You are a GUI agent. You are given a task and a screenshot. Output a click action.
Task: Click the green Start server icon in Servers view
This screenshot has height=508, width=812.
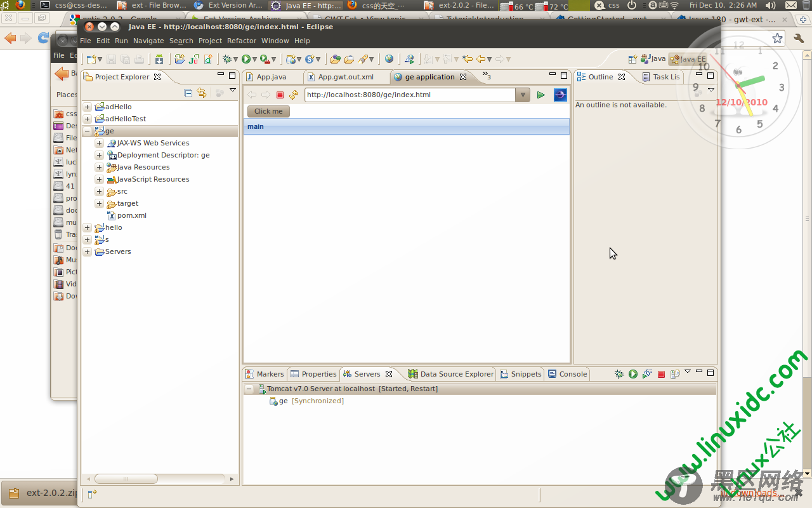pyautogui.click(x=633, y=374)
